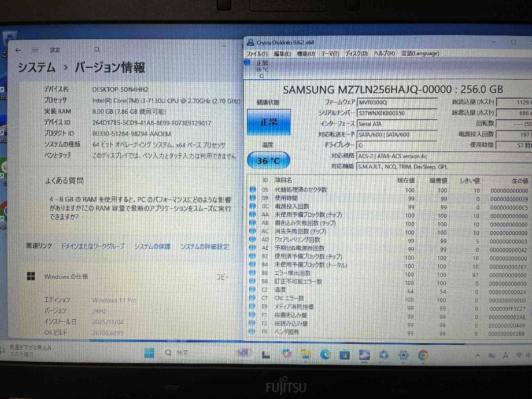The height and width of the screenshot is (399, 532).
Task: Open Task View on the taskbar
Action: (266, 355)
